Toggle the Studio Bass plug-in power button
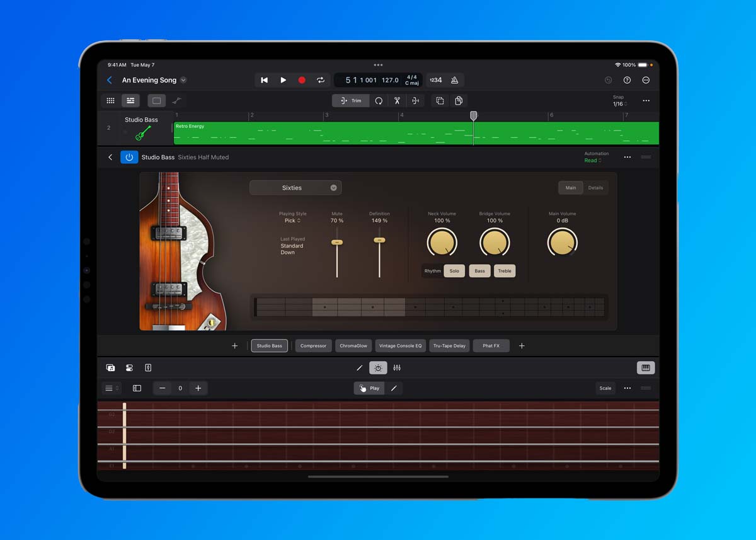 129,157
